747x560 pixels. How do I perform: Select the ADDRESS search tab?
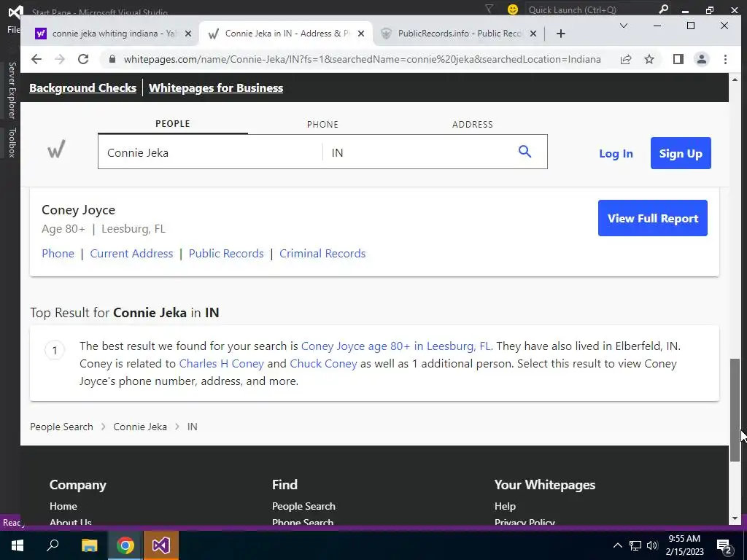click(472, 124)
